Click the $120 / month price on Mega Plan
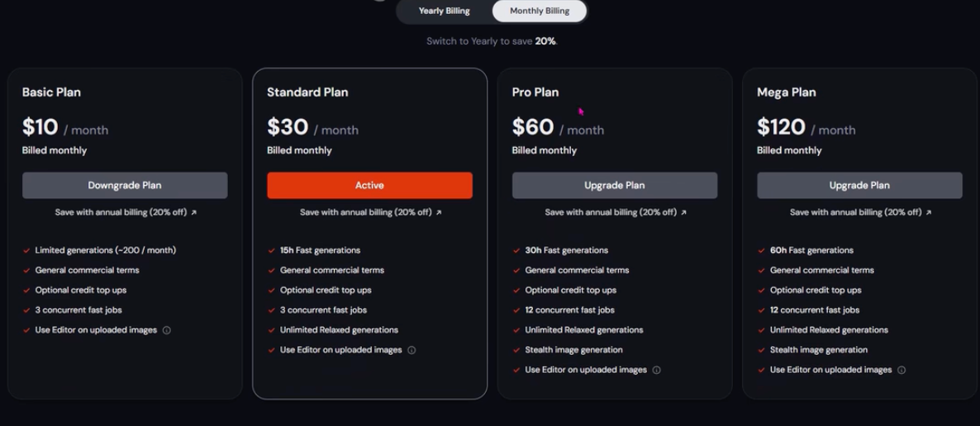The image size is (980, 426). click(x=806, y=127)
